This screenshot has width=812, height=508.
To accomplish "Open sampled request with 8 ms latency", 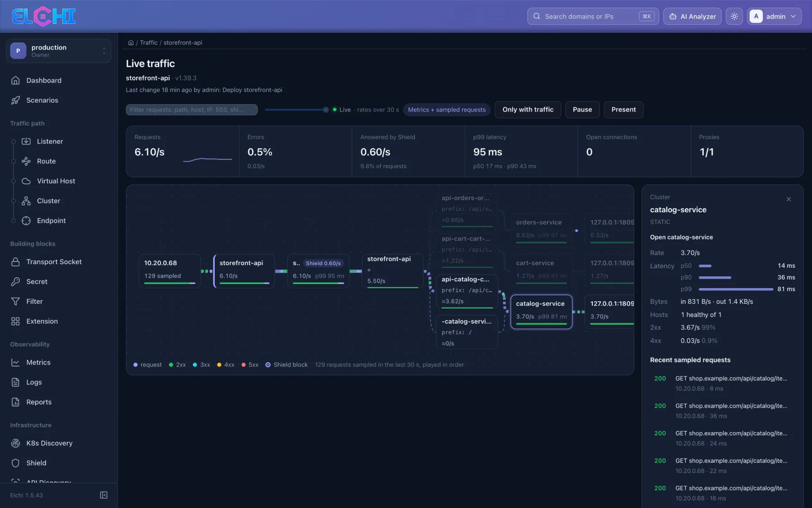I will point(723,383).
